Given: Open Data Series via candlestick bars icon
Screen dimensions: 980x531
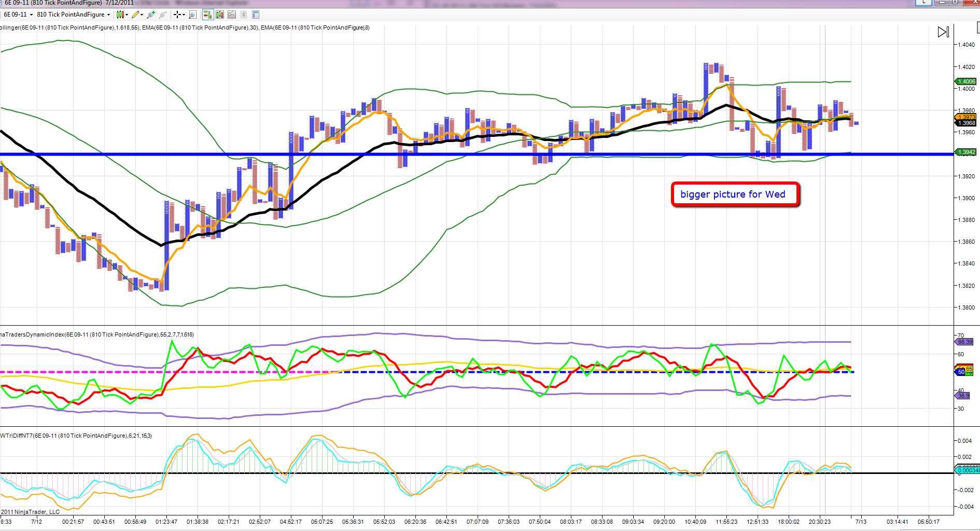Looking at the screenshot, I should [220, 15].
